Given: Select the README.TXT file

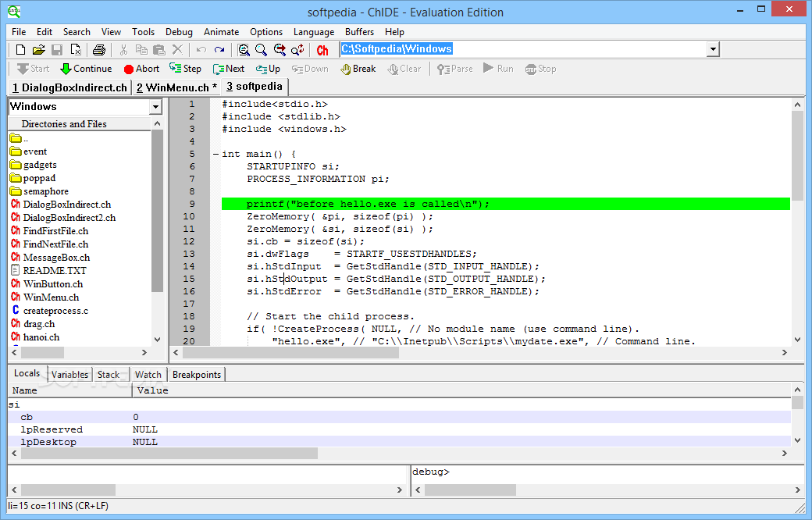Looking at the screenshot, I should point(48,270).
